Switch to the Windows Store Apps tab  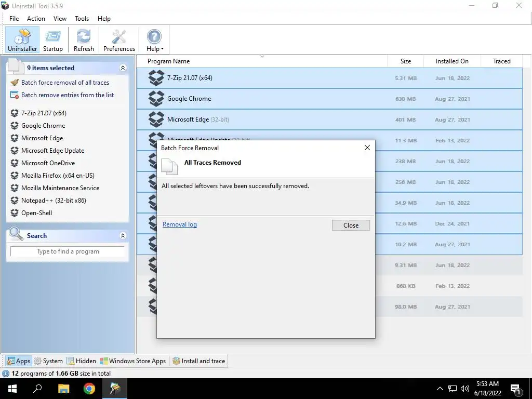(x=133, y=361)
